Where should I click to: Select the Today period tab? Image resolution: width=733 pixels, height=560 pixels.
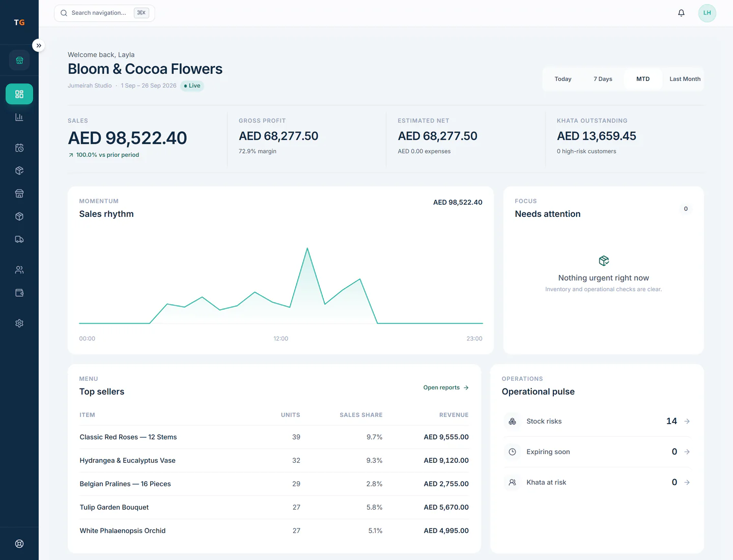pyautogui.click(x=563, y=79)
